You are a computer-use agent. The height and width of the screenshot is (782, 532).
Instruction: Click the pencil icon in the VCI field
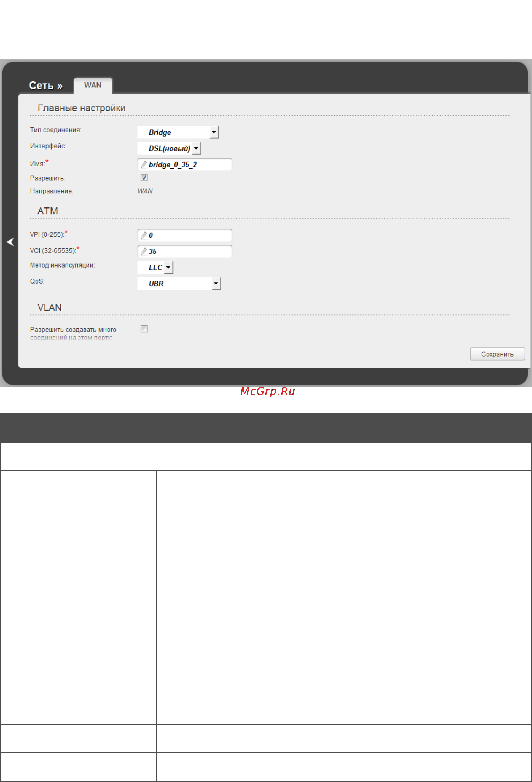point(144,251)
